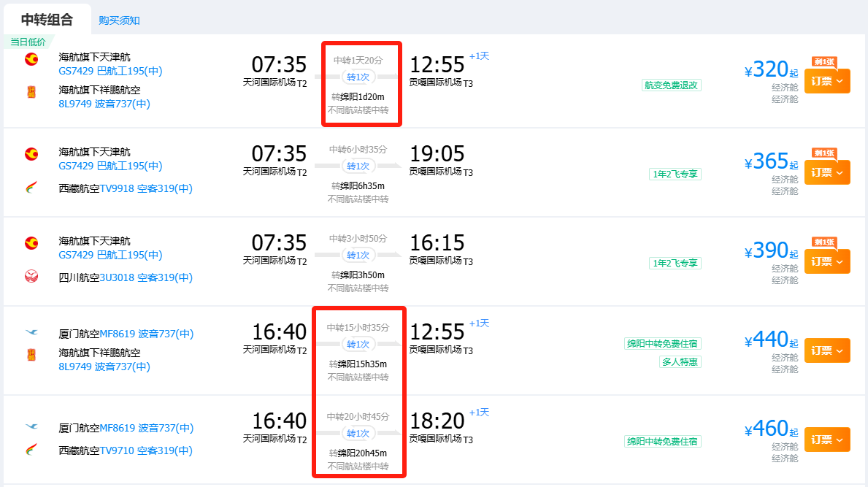Click the Lucky Air (祥鹏航空) logo in the first row
This screenshot has height=487, width=868.
point(31,92)
